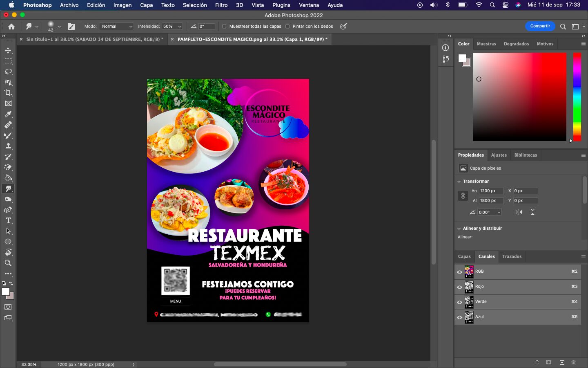Collapse the Transformar section
This screenshot has height=368, width=588.
[459, 182]
